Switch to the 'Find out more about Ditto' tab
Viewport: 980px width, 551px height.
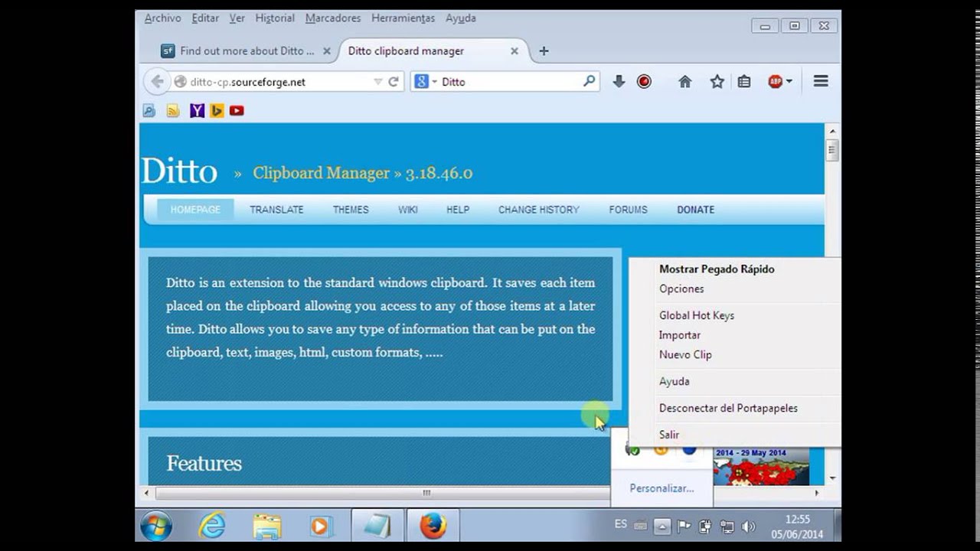(x=247, y=51)
